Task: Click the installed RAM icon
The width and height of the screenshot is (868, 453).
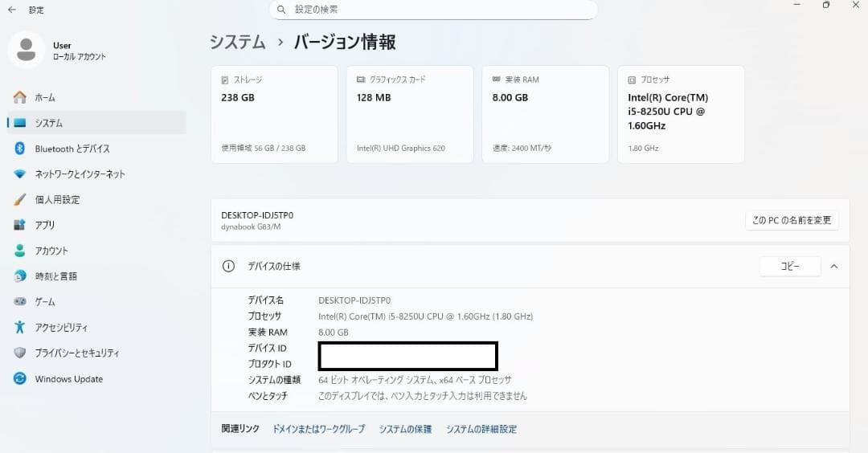Action: 497,79
